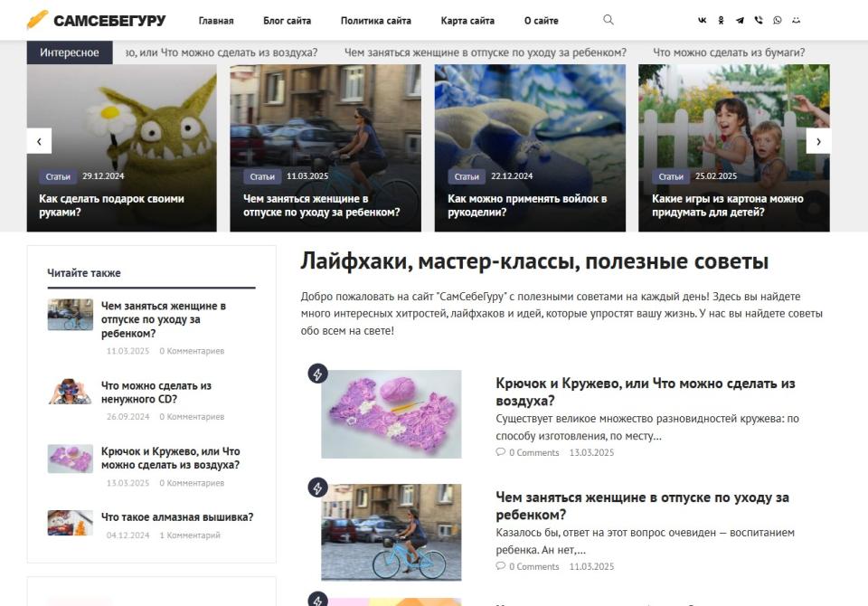Click date 13.03.2025 in main article list
This screenshot has height=606, width=868.
pos(591,452)
